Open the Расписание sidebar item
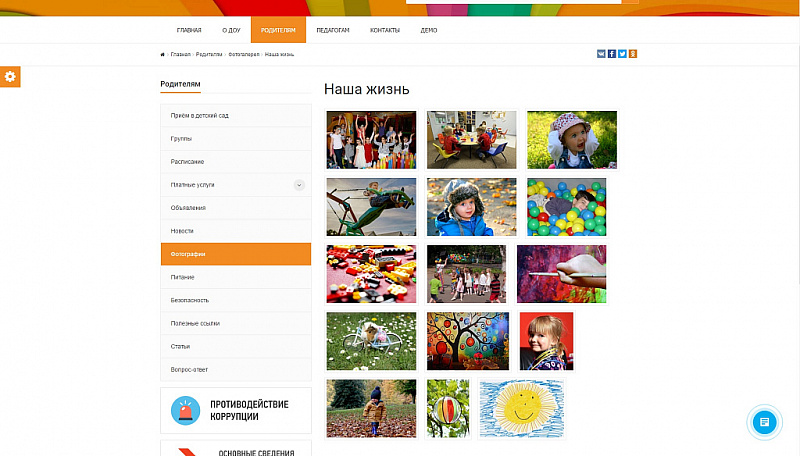The image size is (800, 456). pyautogui.click(x=236, y=161)
